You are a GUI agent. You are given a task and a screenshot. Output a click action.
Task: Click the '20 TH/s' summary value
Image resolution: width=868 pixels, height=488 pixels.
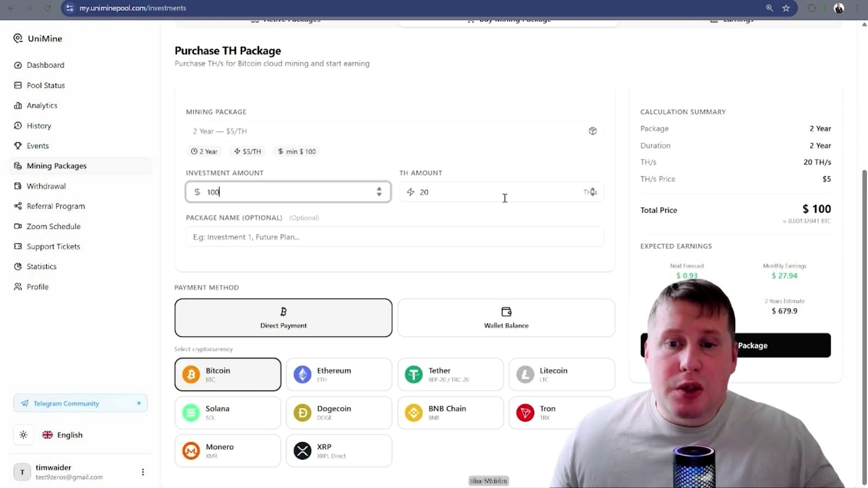[x=817, y=162]
